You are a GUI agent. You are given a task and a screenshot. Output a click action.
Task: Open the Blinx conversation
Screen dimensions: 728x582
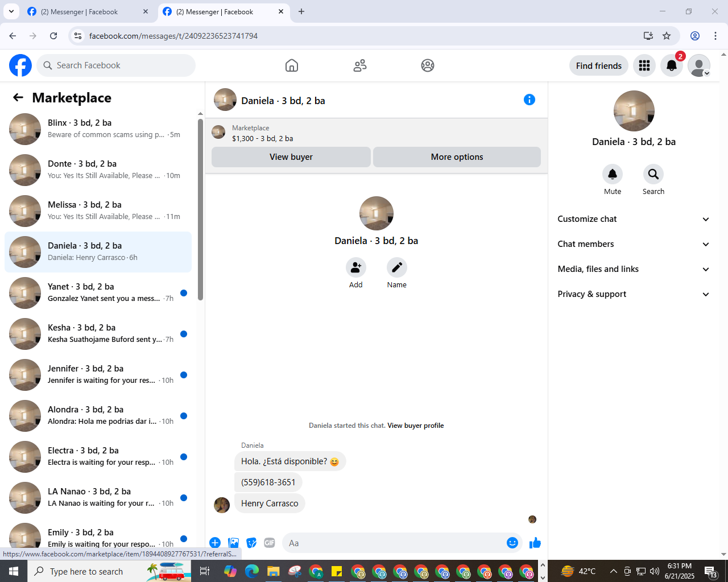coord(98,129)
